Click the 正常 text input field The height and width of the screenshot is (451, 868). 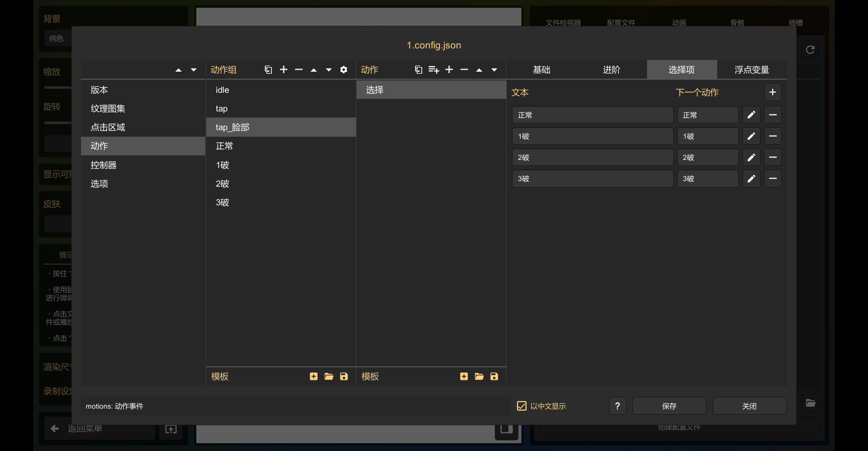pyautogui.click(x=592, y=115)
